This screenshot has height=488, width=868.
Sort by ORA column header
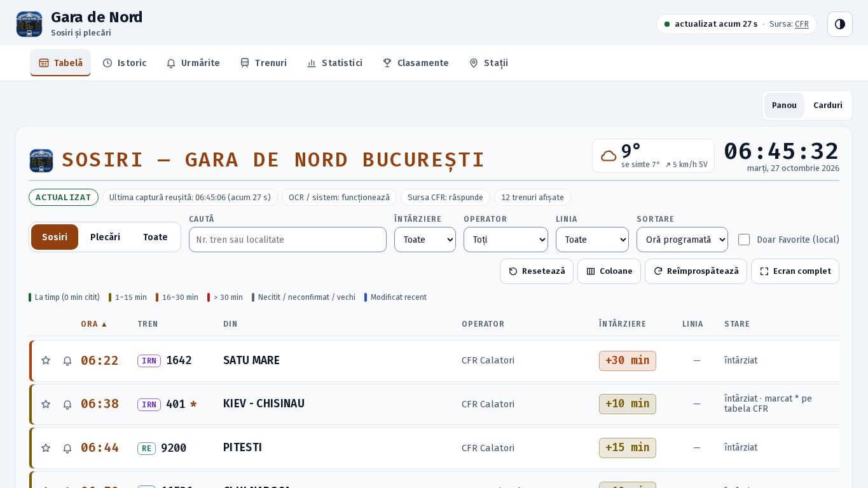point(94,324)
